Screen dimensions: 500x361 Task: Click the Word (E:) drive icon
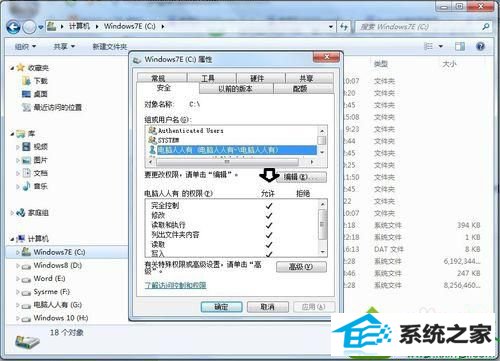26,279
